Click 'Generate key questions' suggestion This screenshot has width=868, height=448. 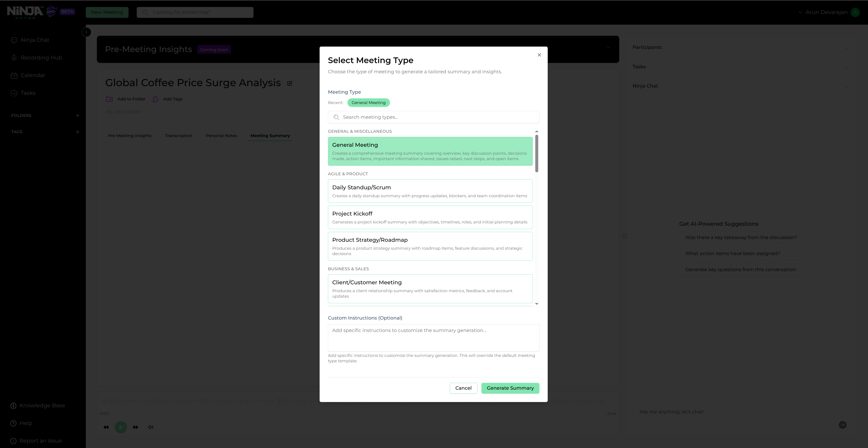tap(741, 269)
